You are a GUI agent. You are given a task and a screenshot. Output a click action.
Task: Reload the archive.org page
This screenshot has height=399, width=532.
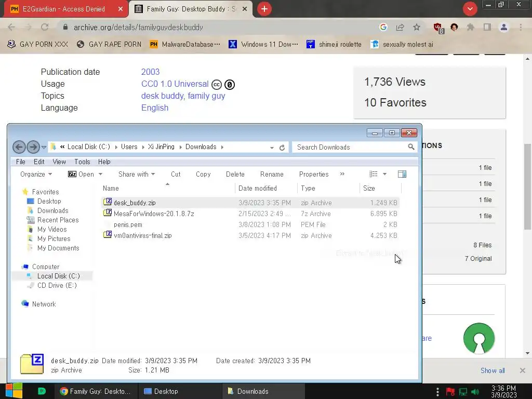coord(45,27)
